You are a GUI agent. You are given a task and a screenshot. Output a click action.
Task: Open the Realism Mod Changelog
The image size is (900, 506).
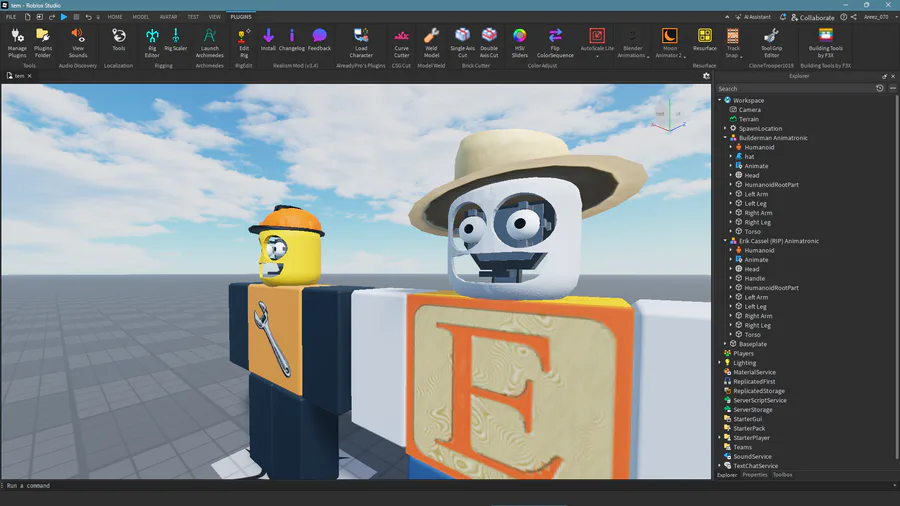[292, 40]
